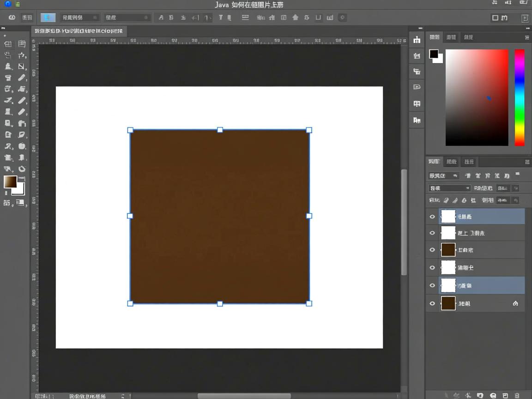This screenshot has height=399, width=532.
Task: Toggle the eye icon of the third layer
Action: tap(432, 250)
